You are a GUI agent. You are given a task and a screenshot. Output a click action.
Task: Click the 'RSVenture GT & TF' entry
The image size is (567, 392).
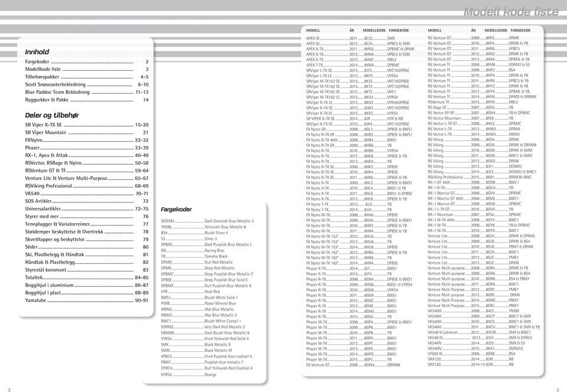87,171
